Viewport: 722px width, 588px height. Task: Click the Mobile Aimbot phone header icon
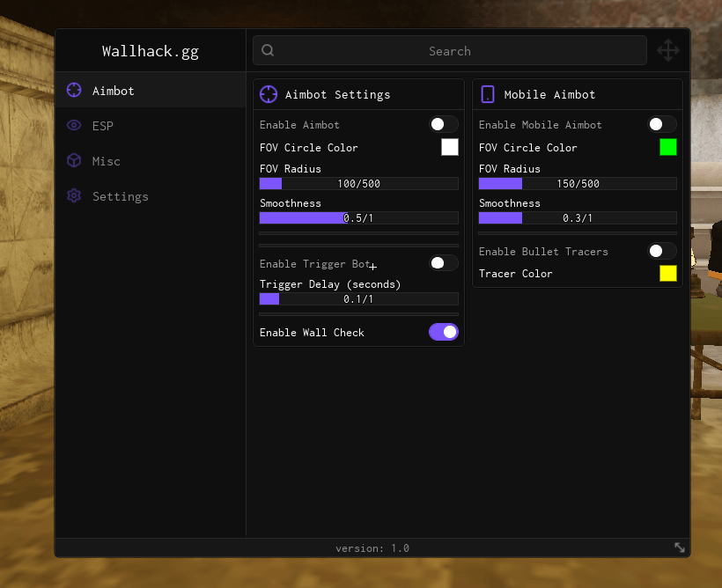[488, 94]
